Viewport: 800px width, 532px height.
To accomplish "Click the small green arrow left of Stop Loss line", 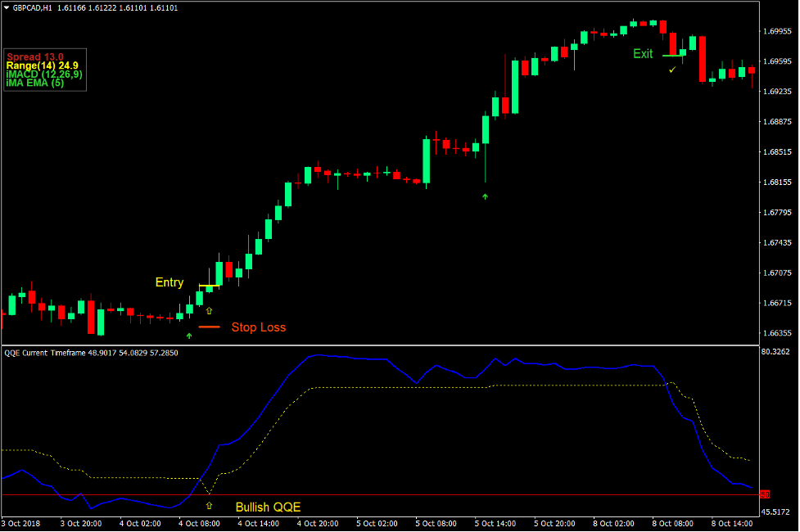I will pyautogui.click(x=189, y=336).
